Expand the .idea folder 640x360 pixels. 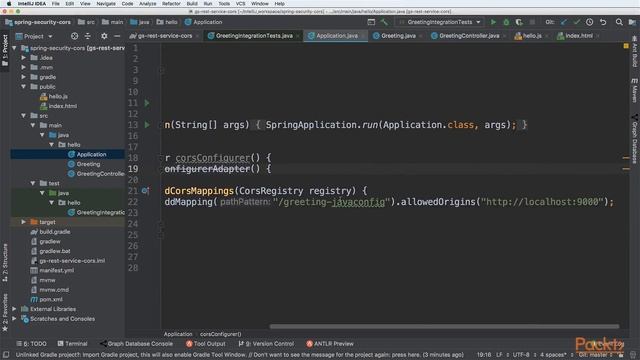click(24, 58)
